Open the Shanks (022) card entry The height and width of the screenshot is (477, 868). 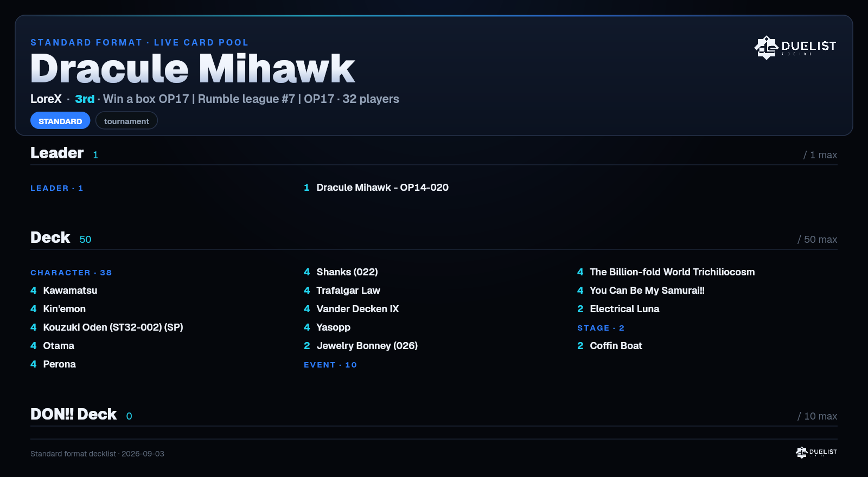pos(341,272)
